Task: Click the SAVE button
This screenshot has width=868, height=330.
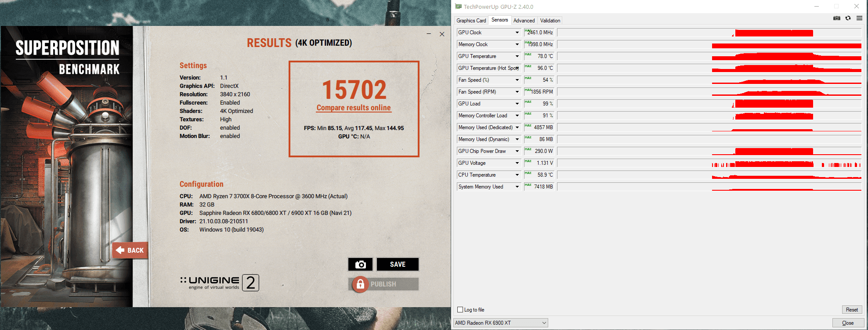Action: point(398,265)
